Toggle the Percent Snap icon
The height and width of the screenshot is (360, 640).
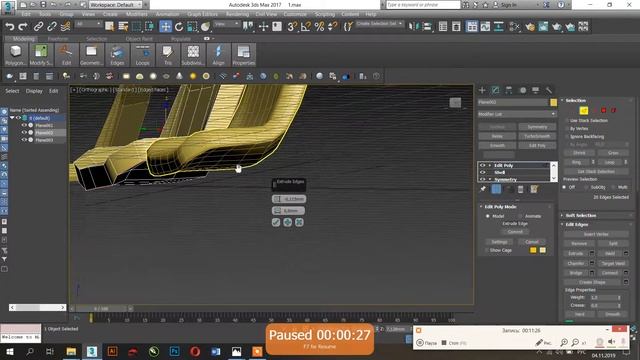click(x=319, y=27)
